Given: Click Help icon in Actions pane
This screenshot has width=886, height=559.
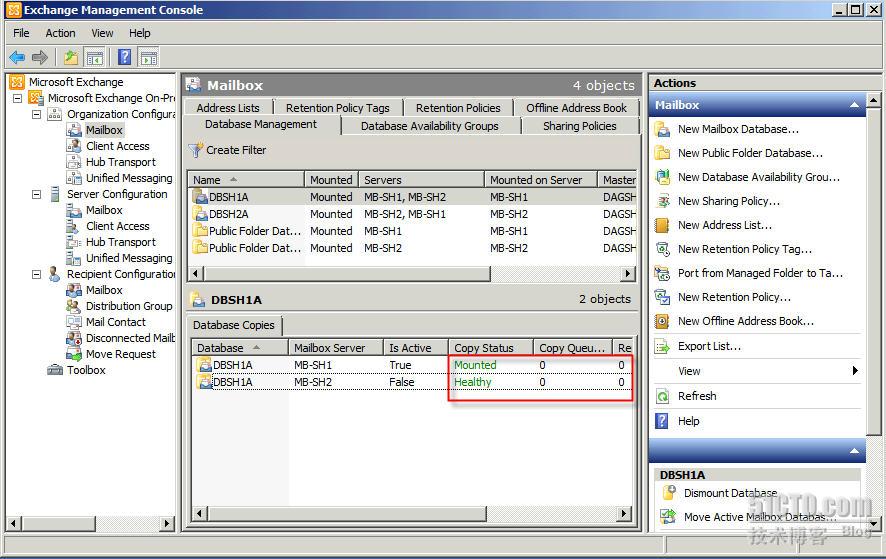Looking at the screenshot, I should click(x=662, y=421).
